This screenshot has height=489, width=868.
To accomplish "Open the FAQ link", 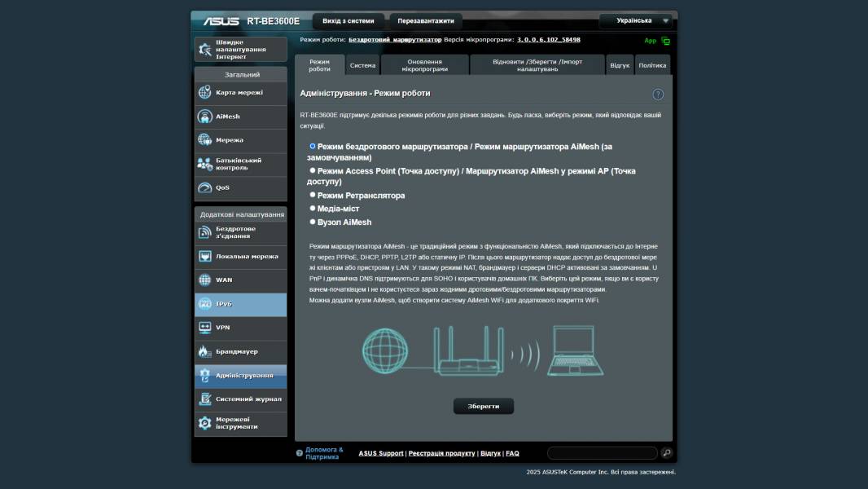I will [513, 453].
